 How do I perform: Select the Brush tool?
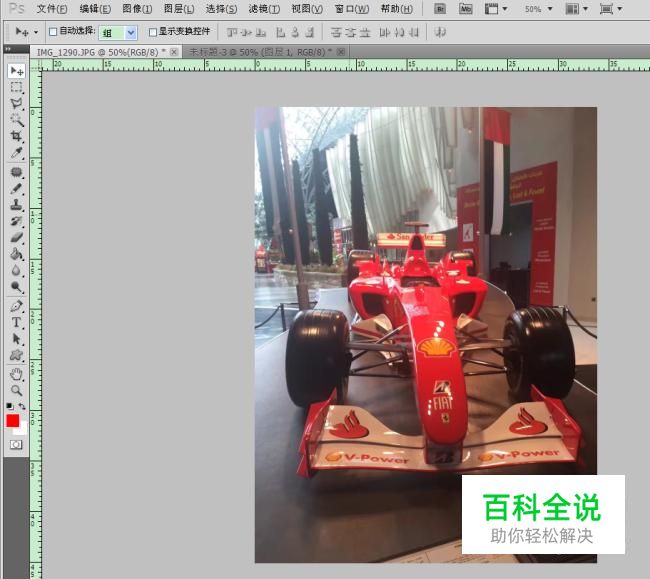click(x=16, y=189)
